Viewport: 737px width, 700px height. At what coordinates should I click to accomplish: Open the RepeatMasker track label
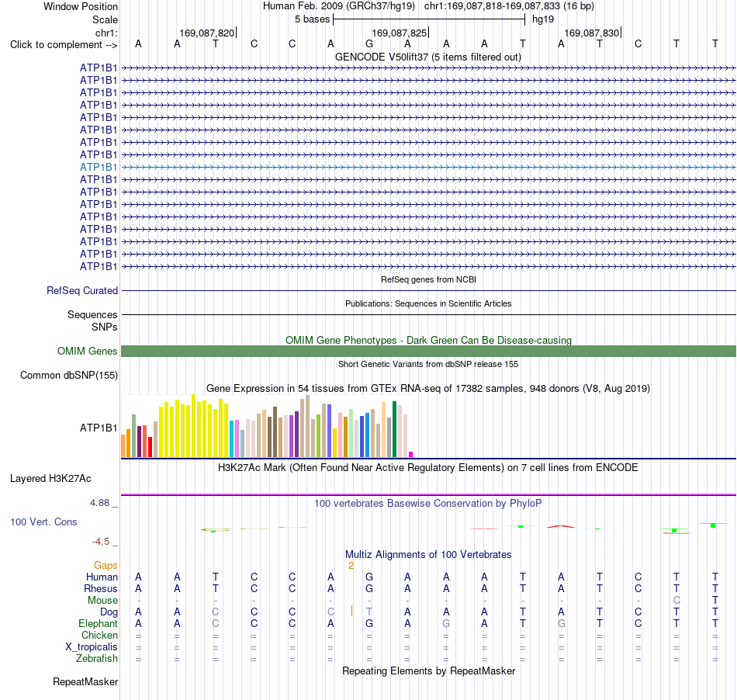[x=85, y=681]
